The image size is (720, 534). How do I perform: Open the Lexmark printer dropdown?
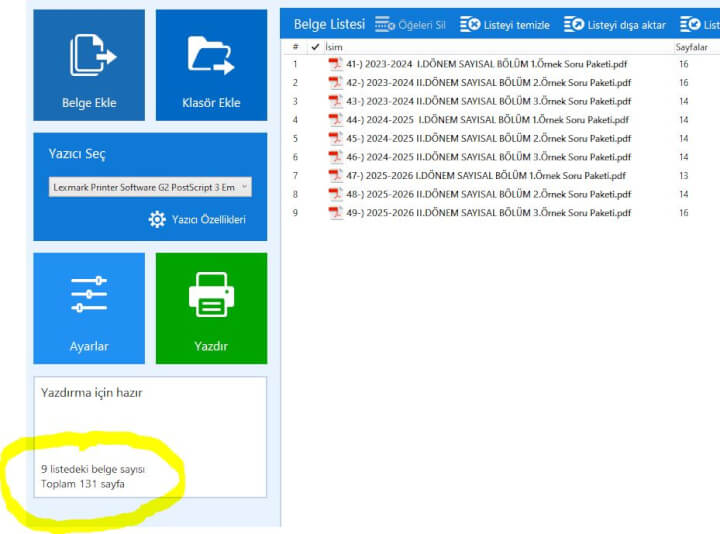[150, 187]
